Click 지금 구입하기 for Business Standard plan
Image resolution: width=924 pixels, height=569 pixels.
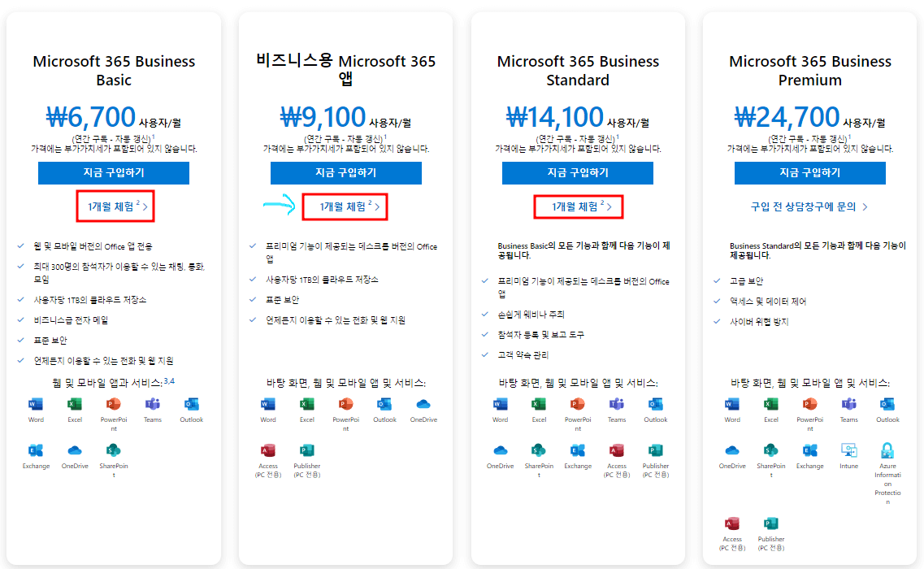(578, 172)
